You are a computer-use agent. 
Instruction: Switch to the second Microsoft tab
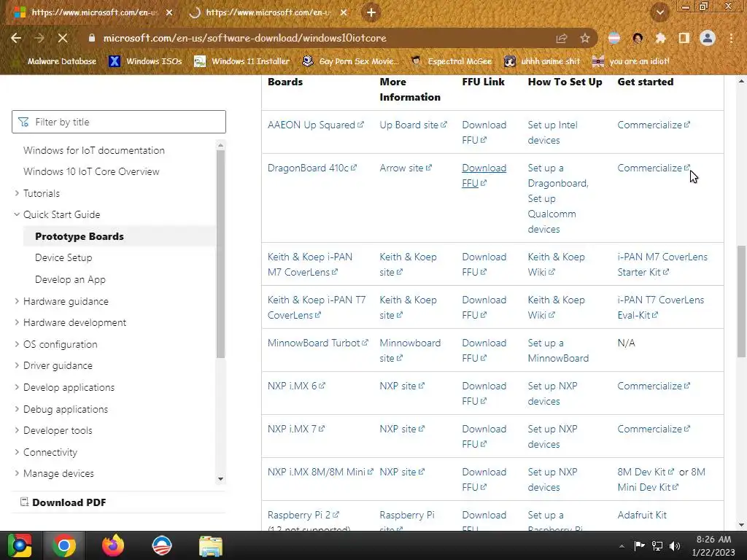[267, 12]
